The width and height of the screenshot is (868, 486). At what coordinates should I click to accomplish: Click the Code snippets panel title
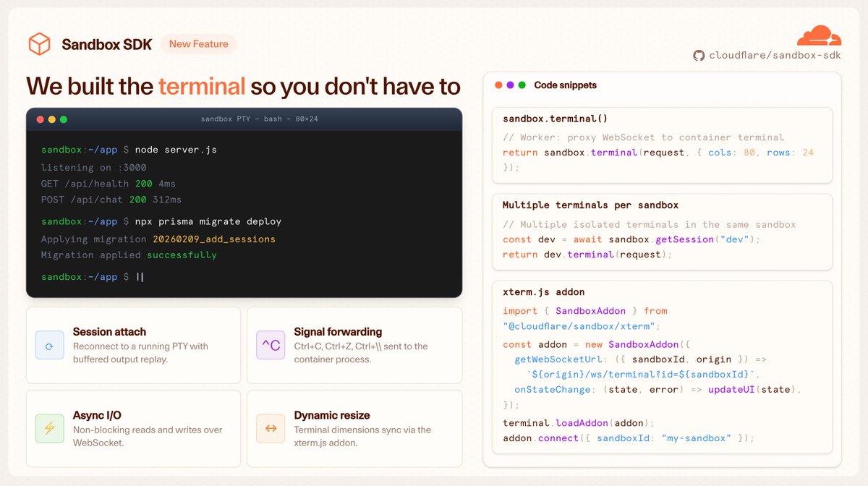pos(566,85)
